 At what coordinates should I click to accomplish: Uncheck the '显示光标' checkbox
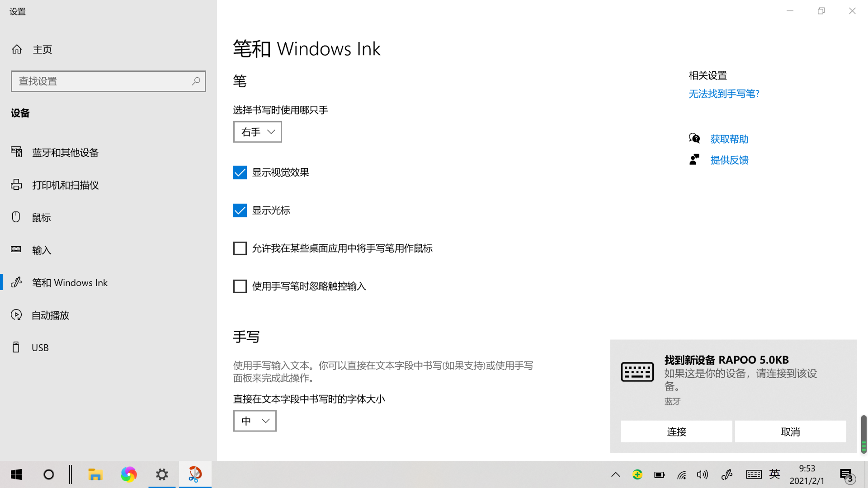[x=240, y=210]
